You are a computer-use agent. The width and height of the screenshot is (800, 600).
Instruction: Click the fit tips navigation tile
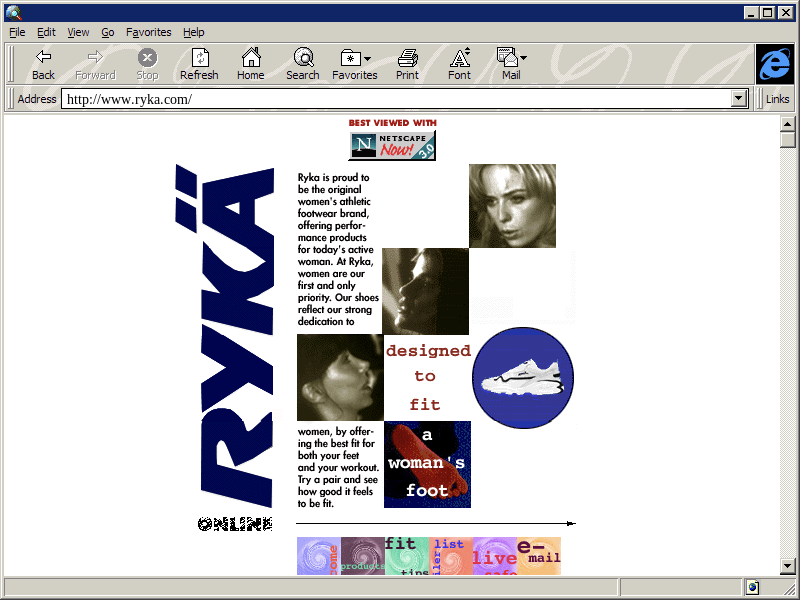406,556
